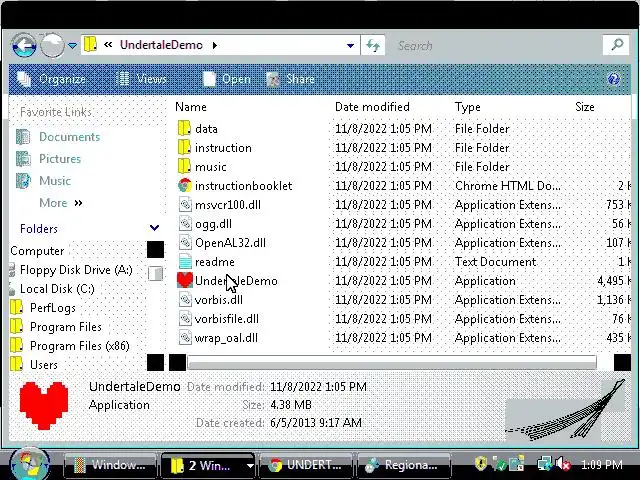Screen dimensions: 640x480
Task: Open Program Files (x86) in tree
Action: coord(80,346)
